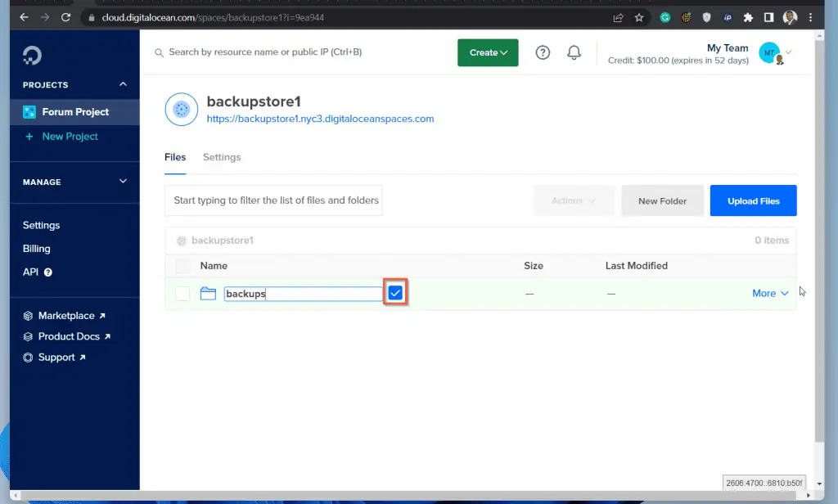Click the browser address bar URL
Viewport: 838px width, 504px height.
point(213,18)
